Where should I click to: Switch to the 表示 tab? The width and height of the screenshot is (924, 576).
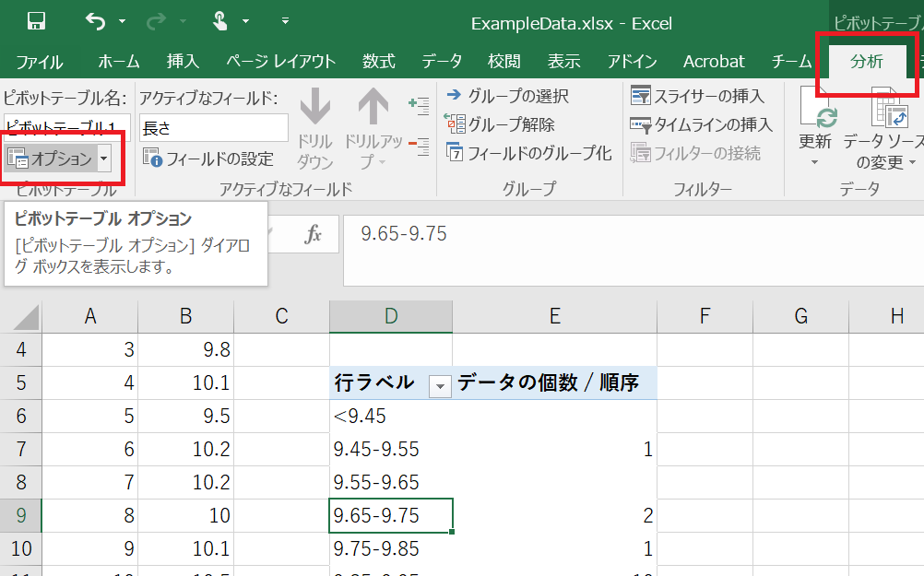(x=564, y=61)
